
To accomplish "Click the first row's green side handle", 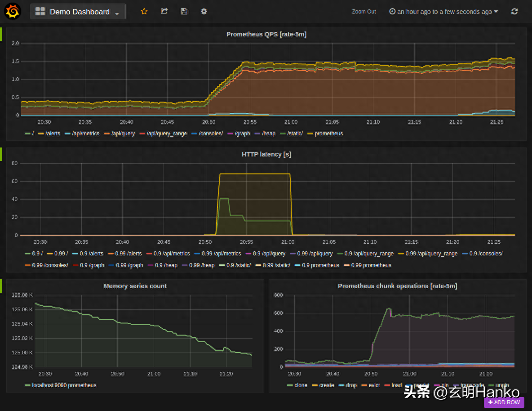I will point(1,34).
